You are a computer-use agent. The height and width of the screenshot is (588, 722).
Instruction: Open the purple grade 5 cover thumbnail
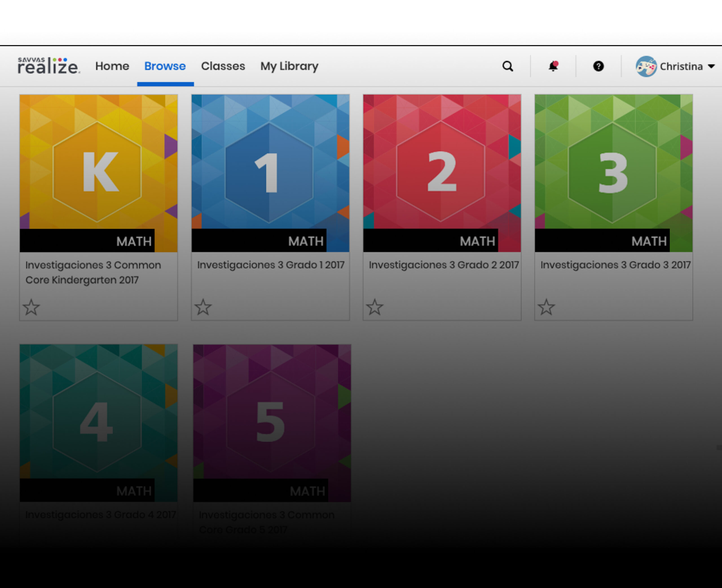pyautogui.click(x=272, y=423)
